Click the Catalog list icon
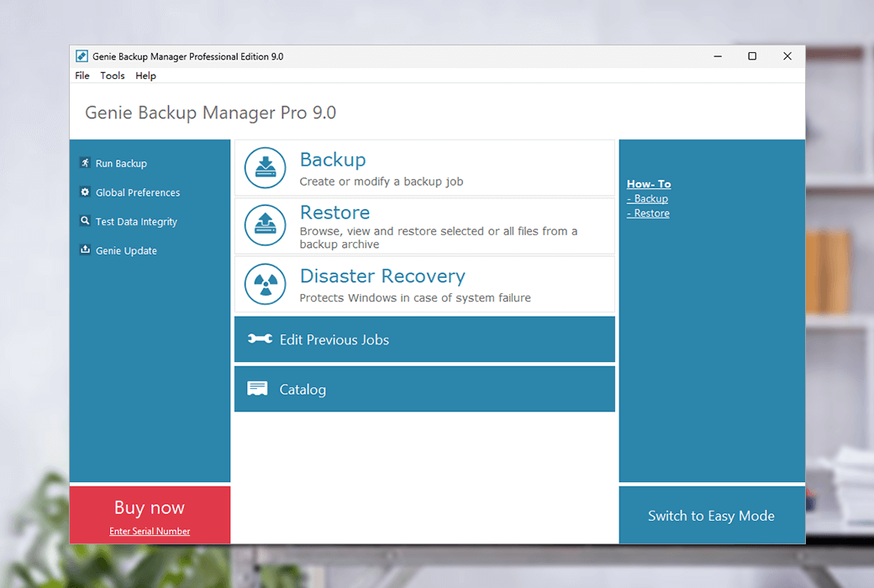The image size is (874, 588). (x=257, y=388)
